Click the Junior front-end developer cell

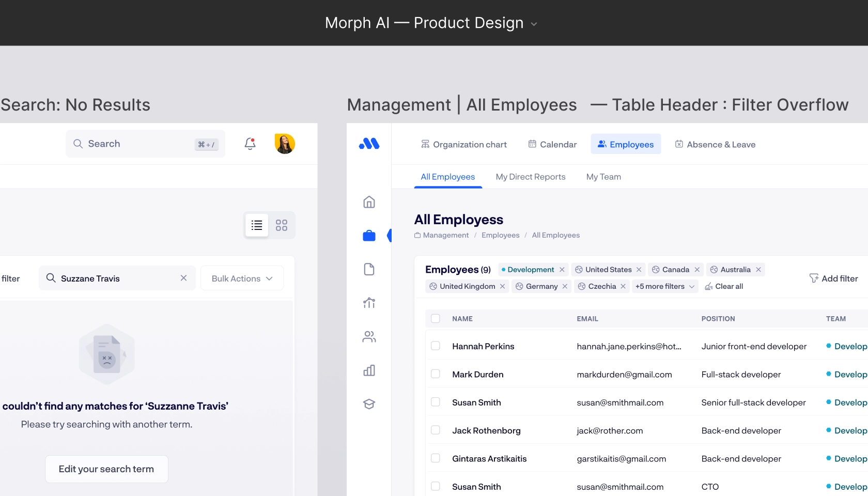point(754,346)
